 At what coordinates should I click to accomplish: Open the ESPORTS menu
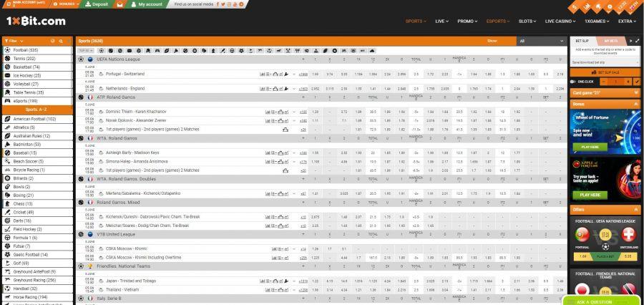pyautogui.click(x=498, y=21)
